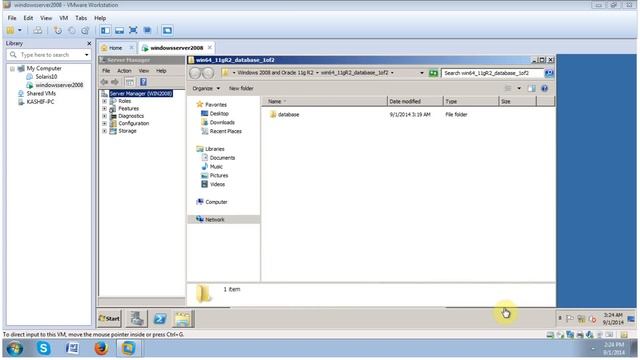Switch to the Home tab

click(x=116, y=48)
